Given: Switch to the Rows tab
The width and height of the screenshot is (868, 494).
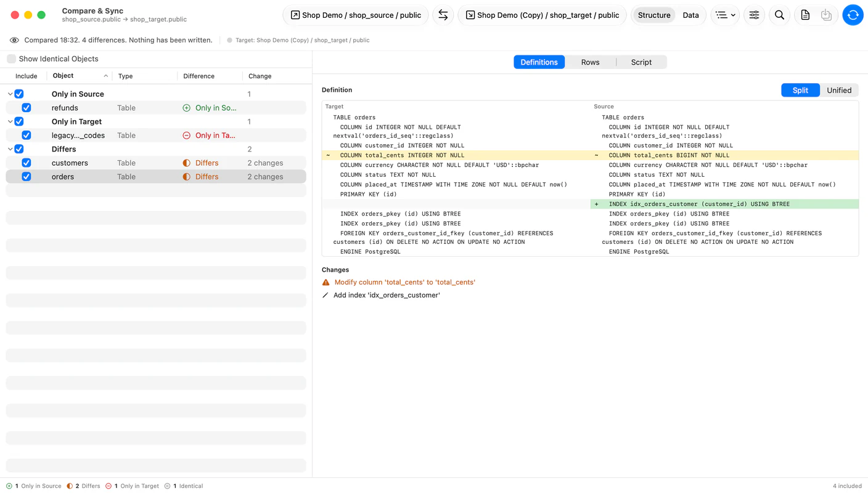Looking at the screenshot, I should pyautogui.click(x=590, y=62).
